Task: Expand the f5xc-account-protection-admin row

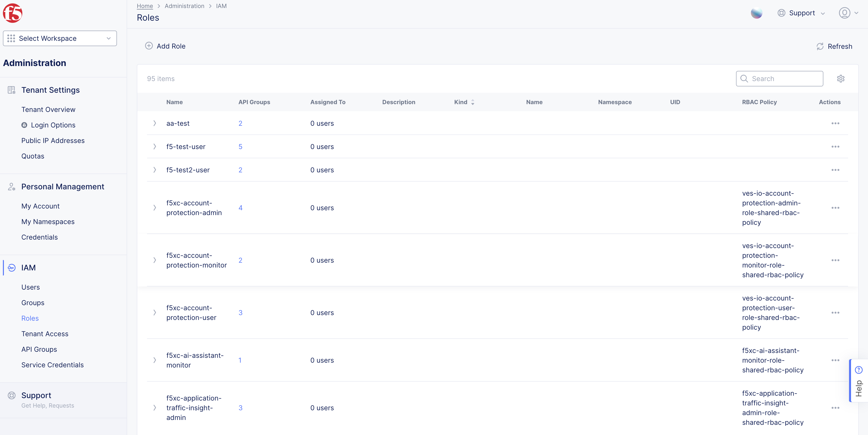Action: click(x=155, y=208)
